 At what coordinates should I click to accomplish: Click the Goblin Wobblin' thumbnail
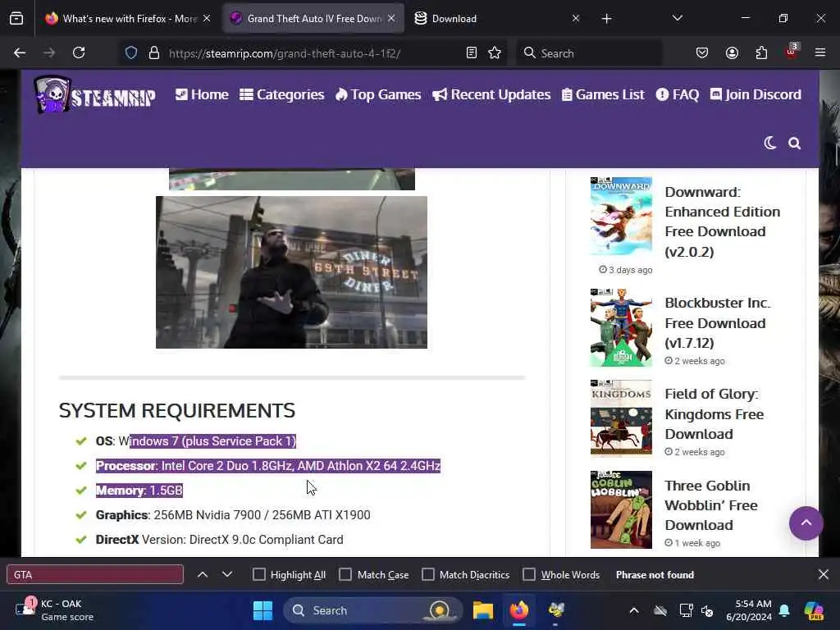tap(621, 509)
